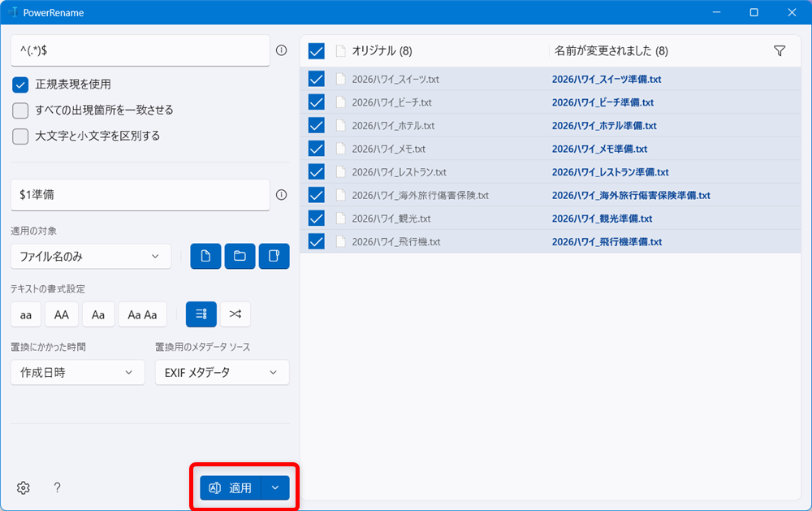Click inside the ^(.*)$ search pattern field
812x511 pixels.
[138, 50]
